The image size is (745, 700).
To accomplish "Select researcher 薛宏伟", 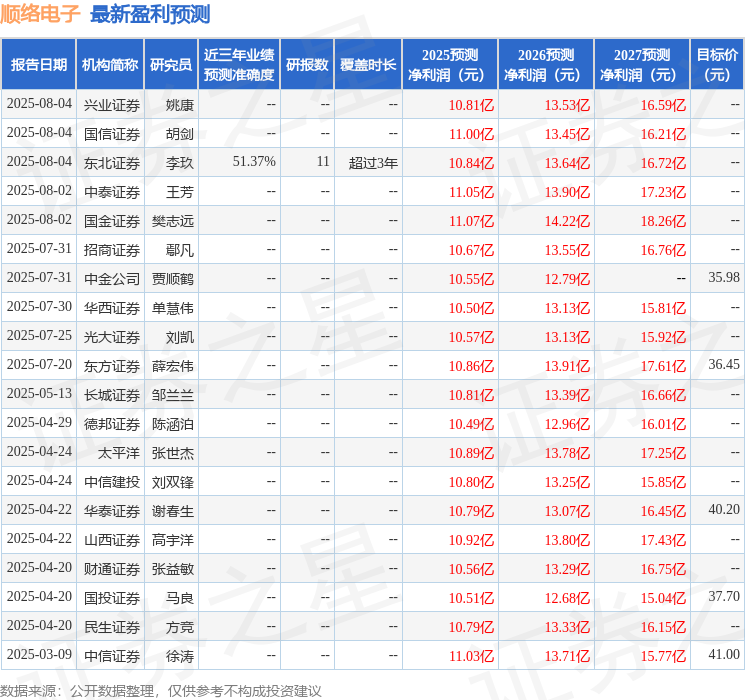I will click(172, 366).
